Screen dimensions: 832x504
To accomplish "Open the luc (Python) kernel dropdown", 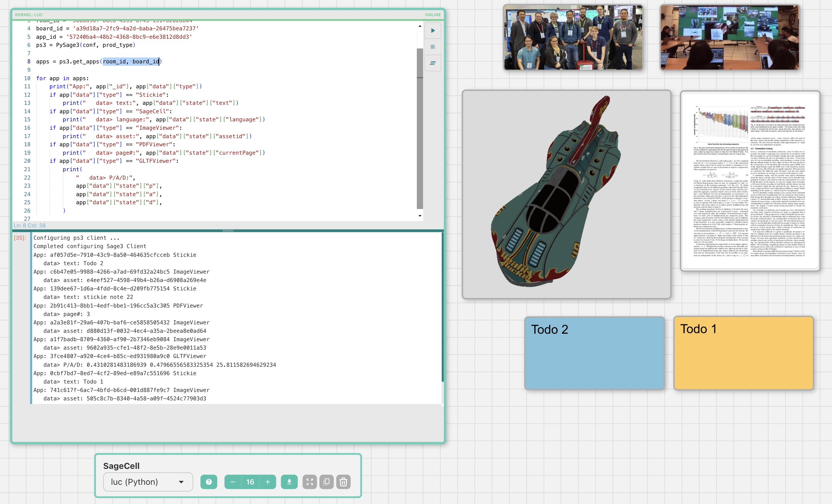I will (x=148, y=482).
